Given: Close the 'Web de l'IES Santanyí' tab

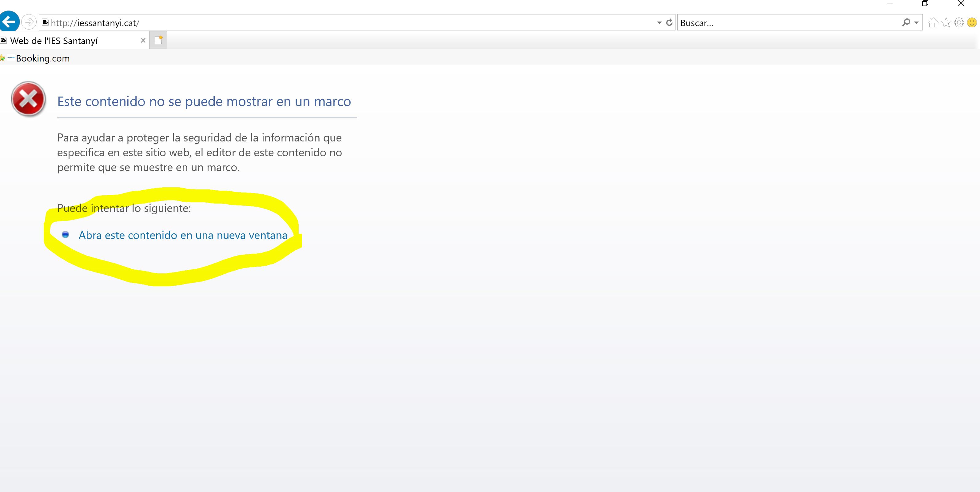Looking at the screenshot, I should click(x=143, y=40).
